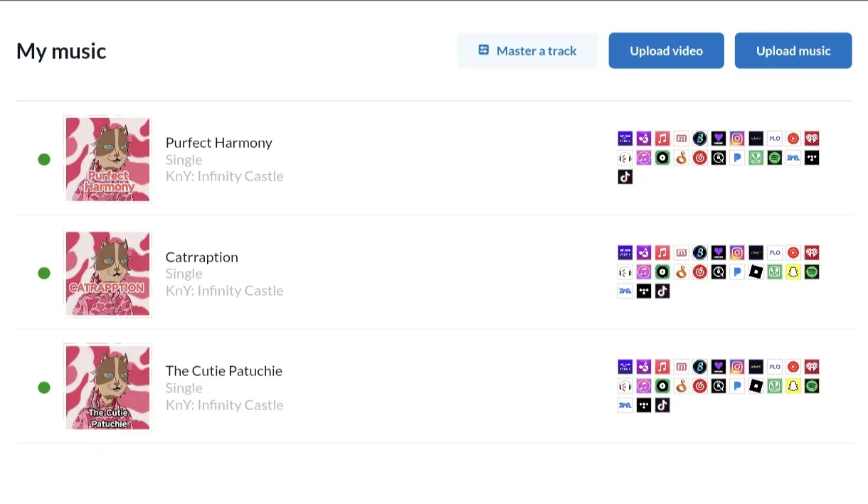
Task: Click the Apple Music icon in The Cutie Patuchie row
Action: [x=662, y=367]
